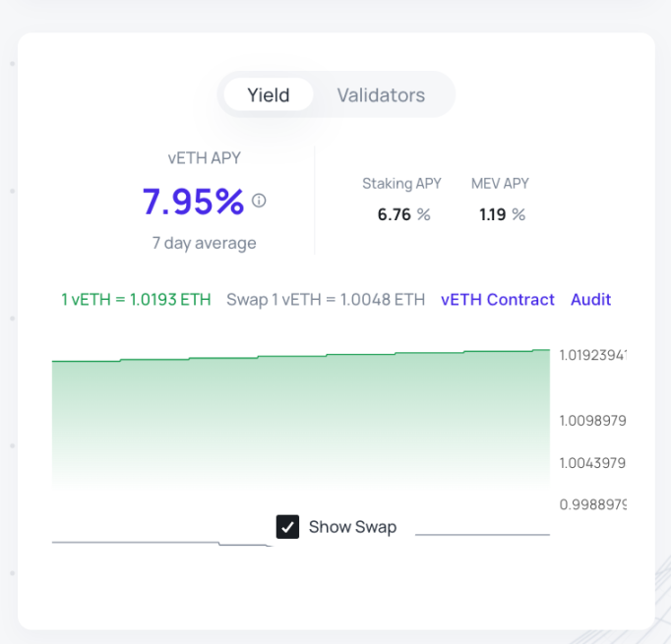
Task: Uncheck the Show Swap checkbox
Action: (x=287, y=527)
